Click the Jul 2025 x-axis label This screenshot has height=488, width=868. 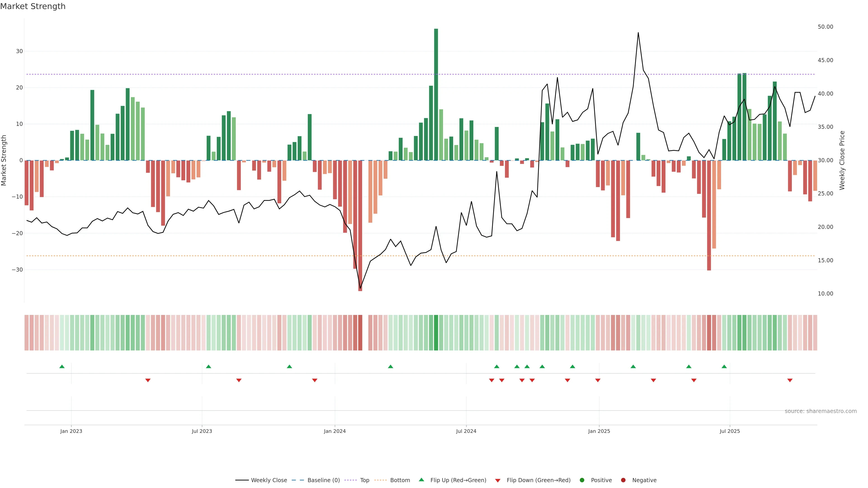(x=729, y=431)
